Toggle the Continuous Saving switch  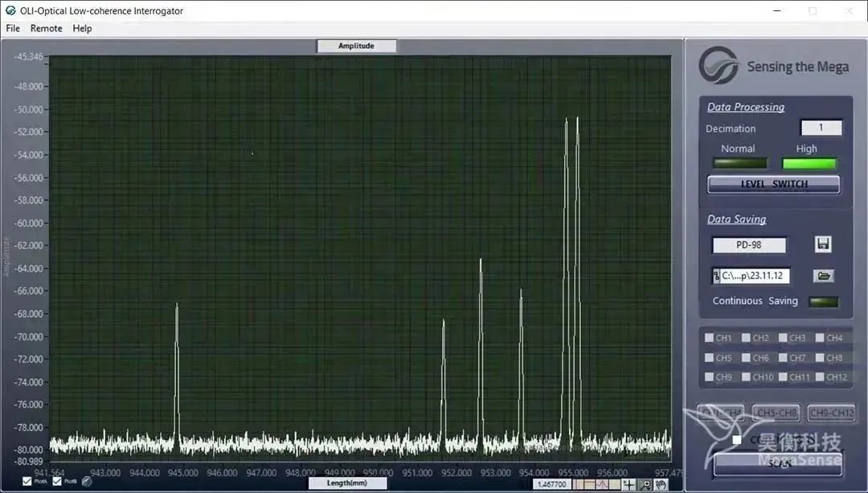(823, 302)
